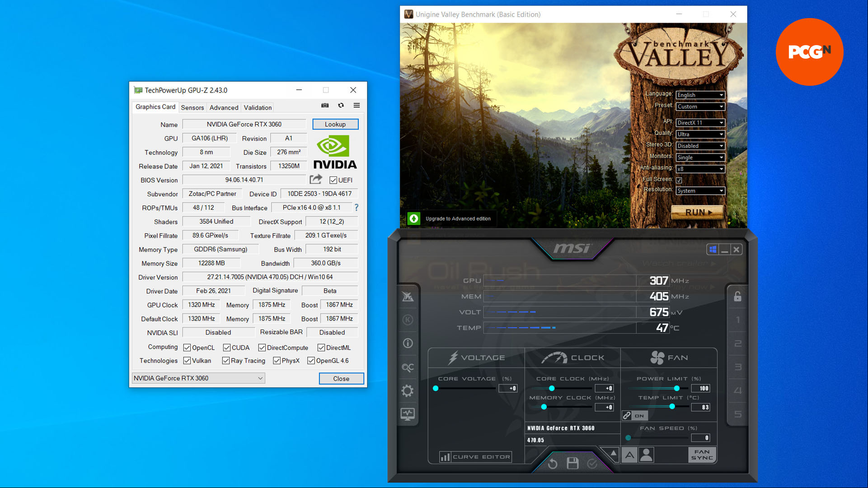Screen dimensions: 868x488
Task: Open the API dropdown showing DirectX 11
Action: coord(700,123)
